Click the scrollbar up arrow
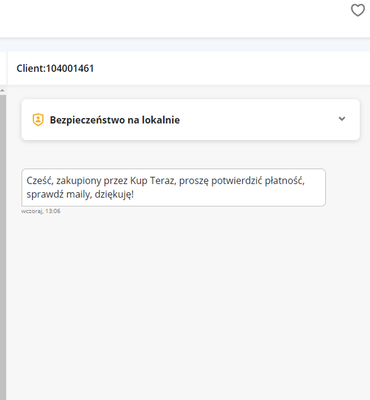The height and width of the screenshot is (400, 370). pyautogui.click(x=2, y=90)
